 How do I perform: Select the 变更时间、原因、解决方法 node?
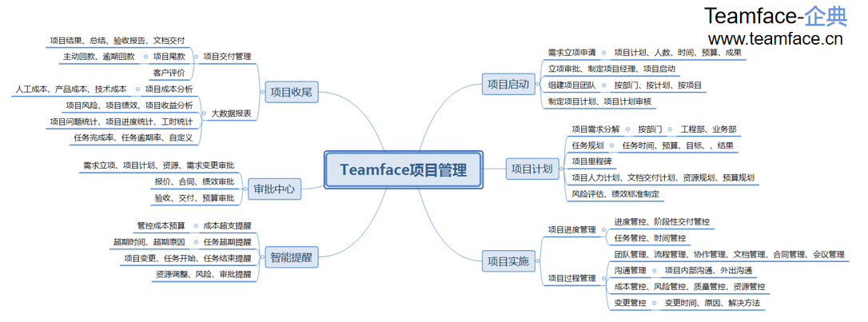point(712,303)
